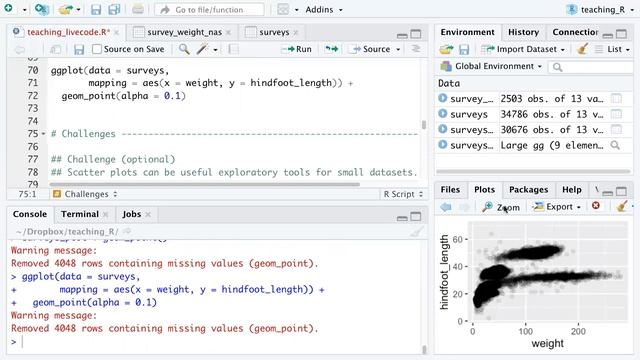Click the new file plus icon
This screenshot has height=360, width=640.
[8, 9]
